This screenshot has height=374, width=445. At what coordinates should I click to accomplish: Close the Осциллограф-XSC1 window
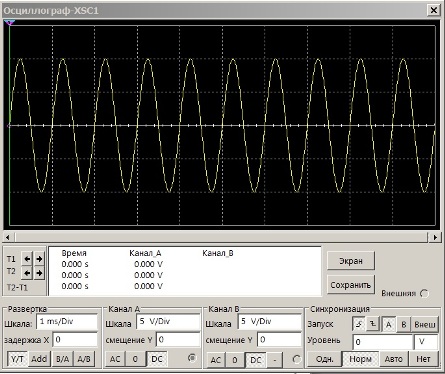click(x=433, y=10)
